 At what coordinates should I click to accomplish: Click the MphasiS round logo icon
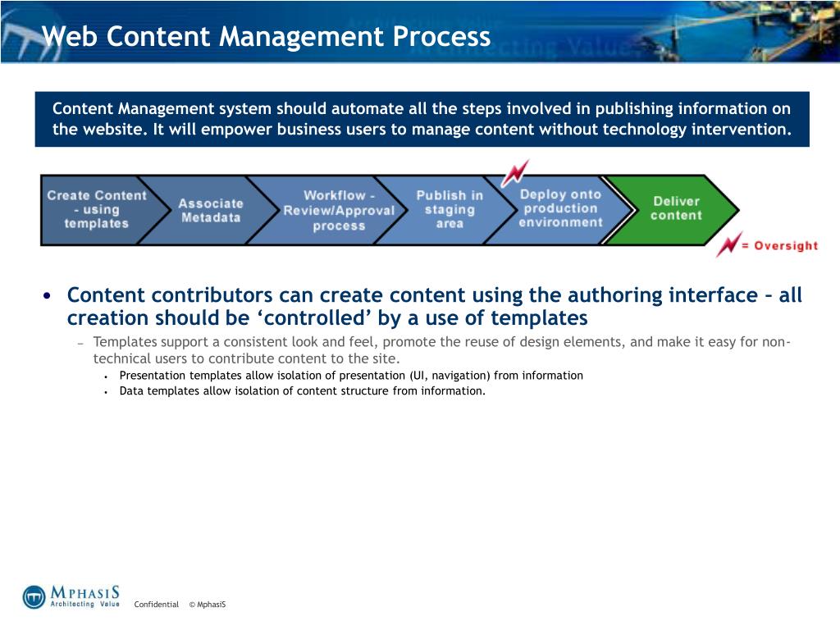pos(34,597)
